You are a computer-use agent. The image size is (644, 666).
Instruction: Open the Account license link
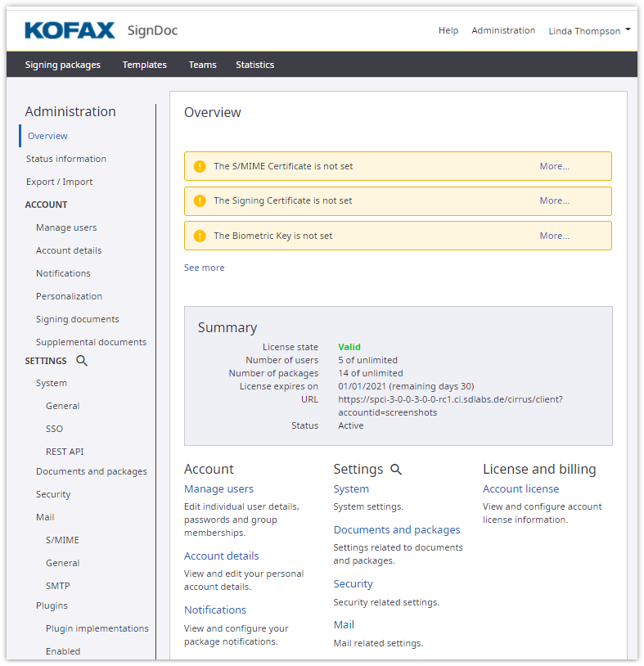(520, 489)
